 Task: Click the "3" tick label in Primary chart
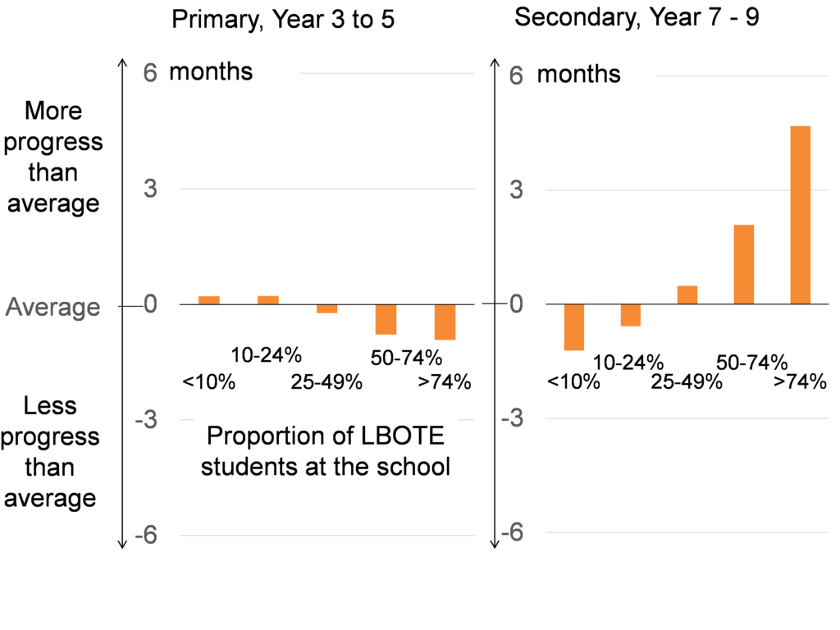[151, 189]
